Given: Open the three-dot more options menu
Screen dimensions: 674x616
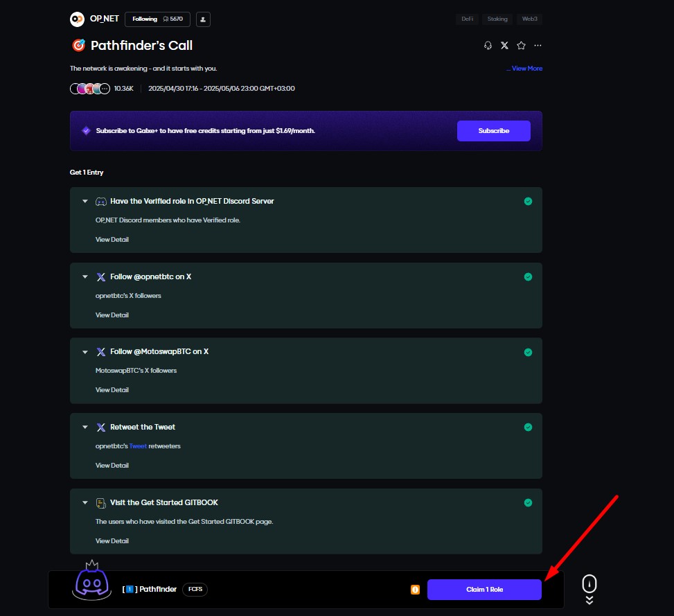Looking at the screenshot, I should pos(538,46).
